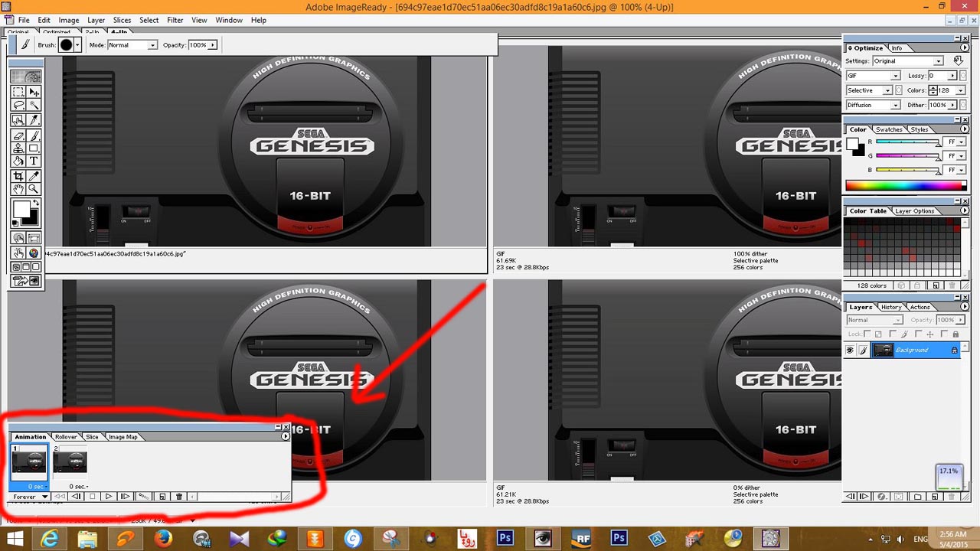Click the R color slider

pos(908,142)
